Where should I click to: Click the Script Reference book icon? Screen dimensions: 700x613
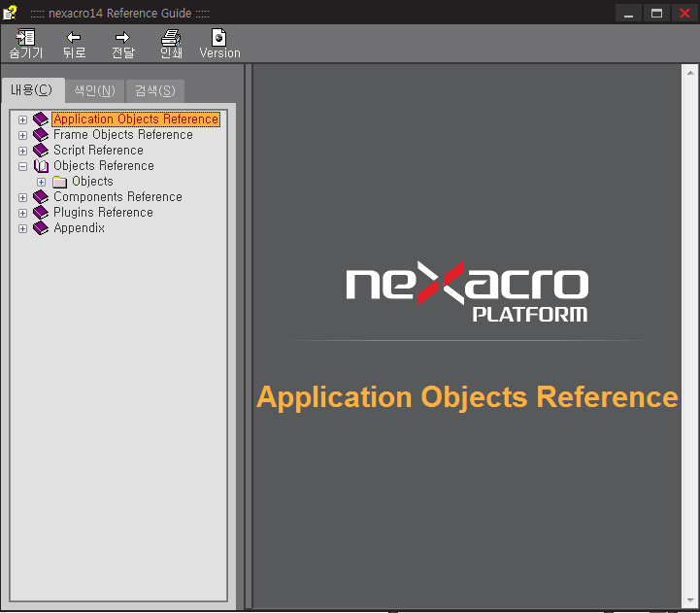point(41,151)
